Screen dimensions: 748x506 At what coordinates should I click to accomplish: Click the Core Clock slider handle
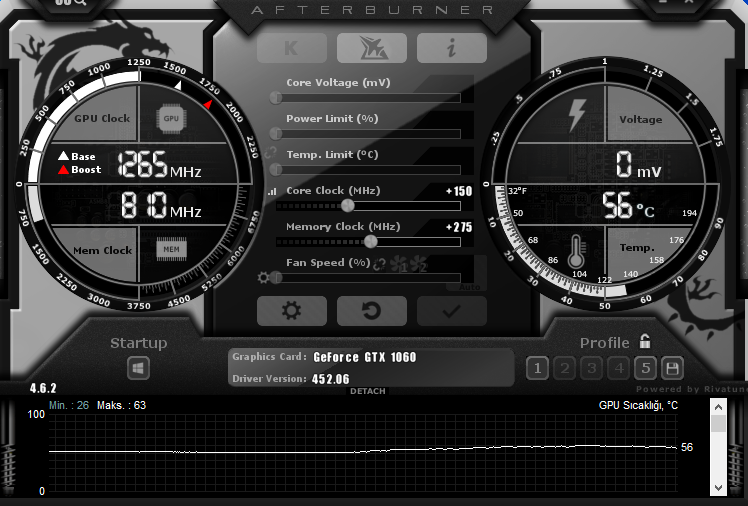(348, 206)
